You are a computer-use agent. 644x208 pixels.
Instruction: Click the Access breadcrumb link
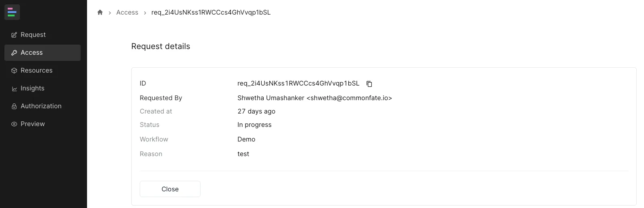coord(127,13)
